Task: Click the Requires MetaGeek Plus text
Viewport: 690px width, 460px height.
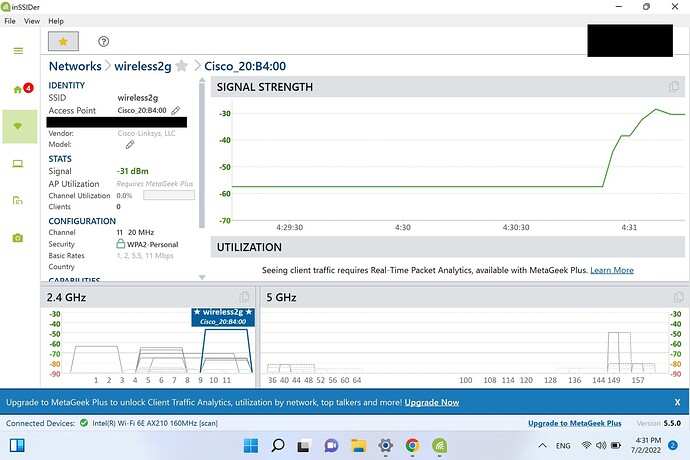Action: click(x=155, y=184)
